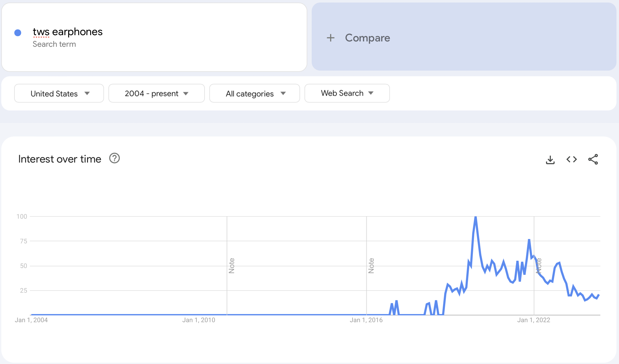The image size is (619, 364).
Task: Click the Note marker near 2010
Action: (x=232, y=266)
